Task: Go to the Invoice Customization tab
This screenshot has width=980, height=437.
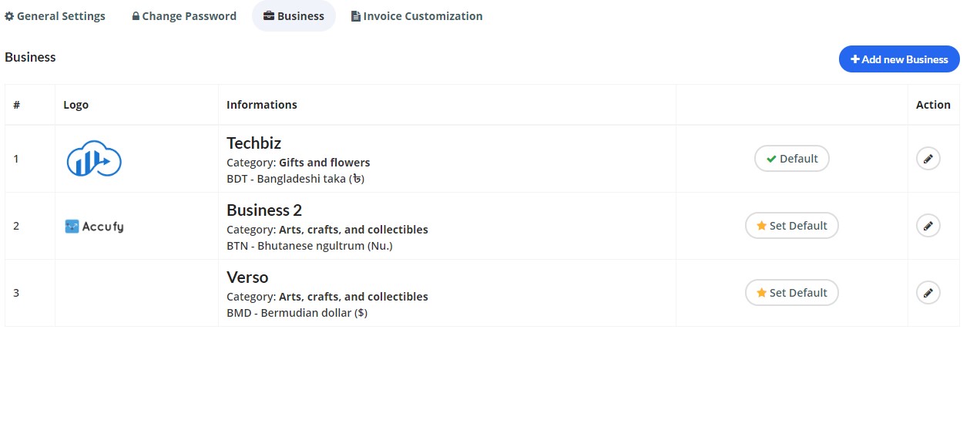Action: (x=422, y=16)
